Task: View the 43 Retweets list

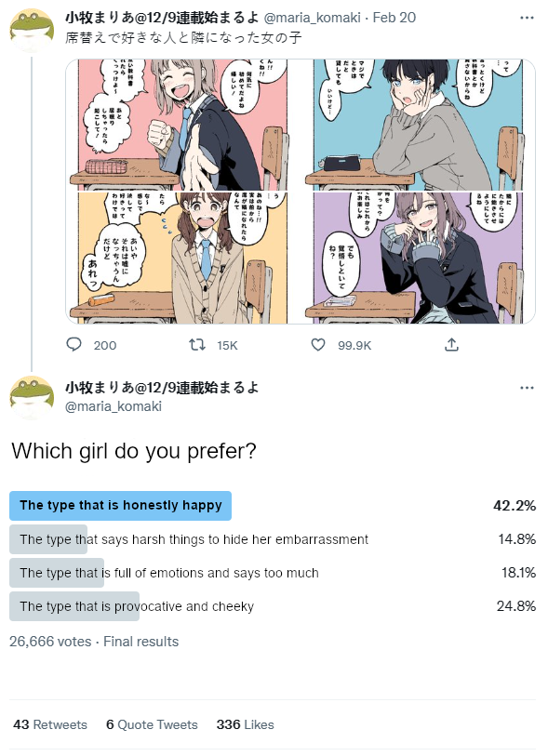Action: (x=50, y=724)
